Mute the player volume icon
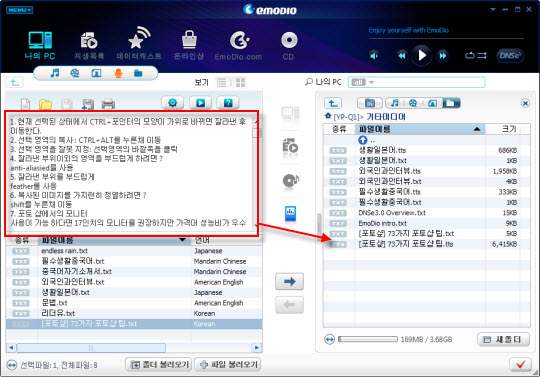The width and height of the screenshot is (540, 377). coord(374,56)
